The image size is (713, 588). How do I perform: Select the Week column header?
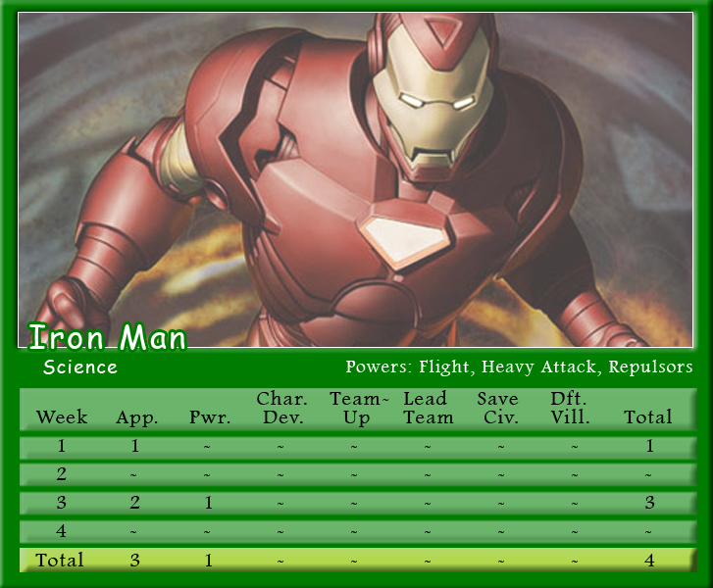click(x=62, y=416)
